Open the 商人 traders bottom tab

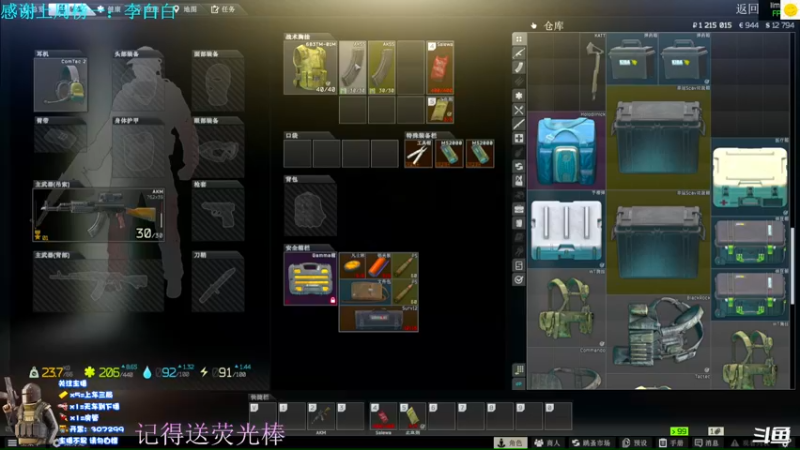coord(547,443)
